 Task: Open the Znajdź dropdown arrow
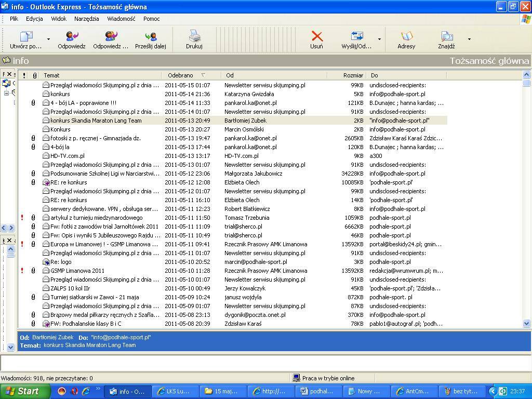click(469, 39)
